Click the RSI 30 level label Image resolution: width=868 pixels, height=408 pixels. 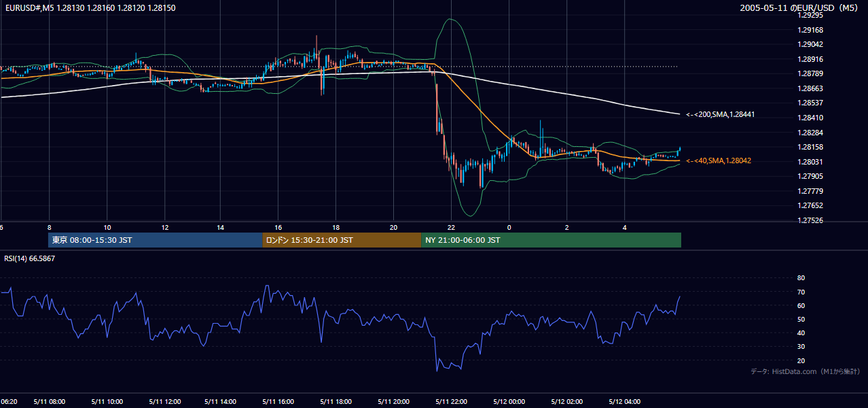801,346
